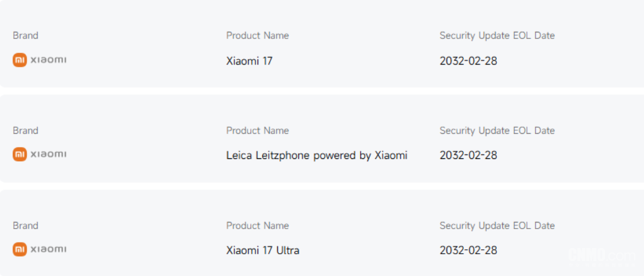Screen dimensions: 644x276
Task: Click the Security Update EOL Date header in the second card
Action: [497, 130]
